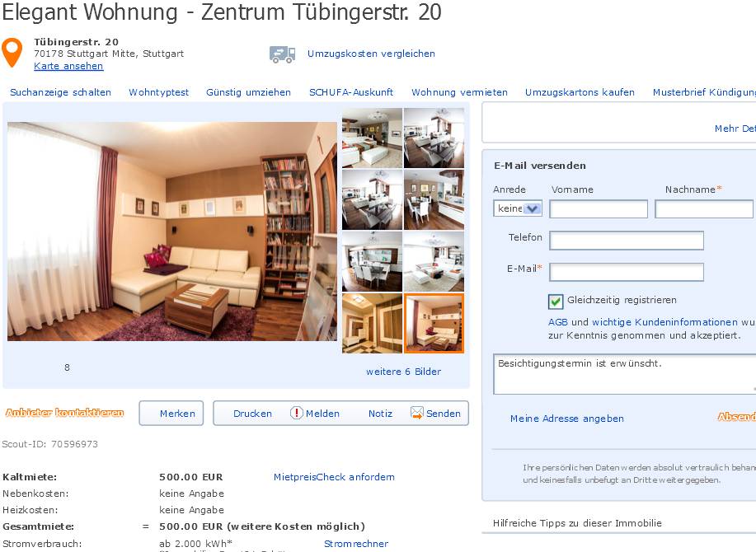Expand Meine Adresse angeben

[x=567, y=419]
